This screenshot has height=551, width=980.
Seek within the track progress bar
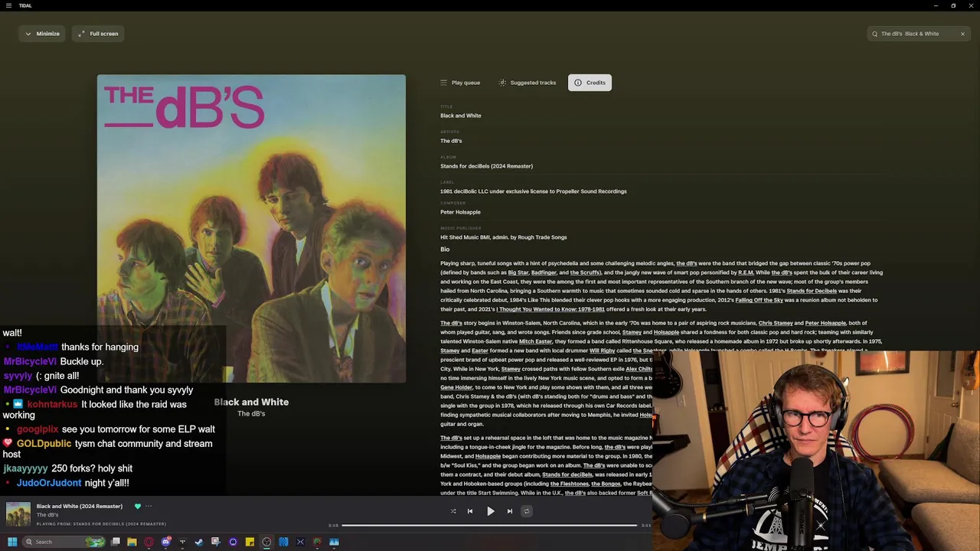[x=489, y=525]
